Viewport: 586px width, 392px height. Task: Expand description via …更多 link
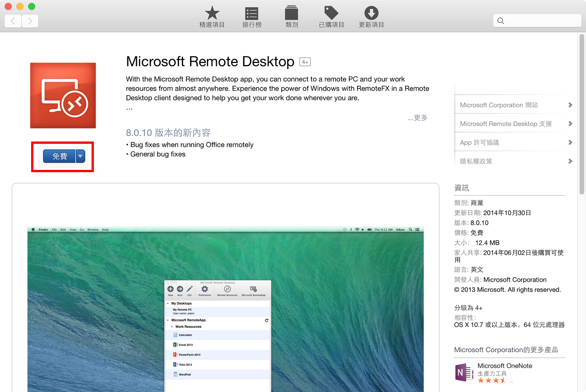click(x=418, y=118)
